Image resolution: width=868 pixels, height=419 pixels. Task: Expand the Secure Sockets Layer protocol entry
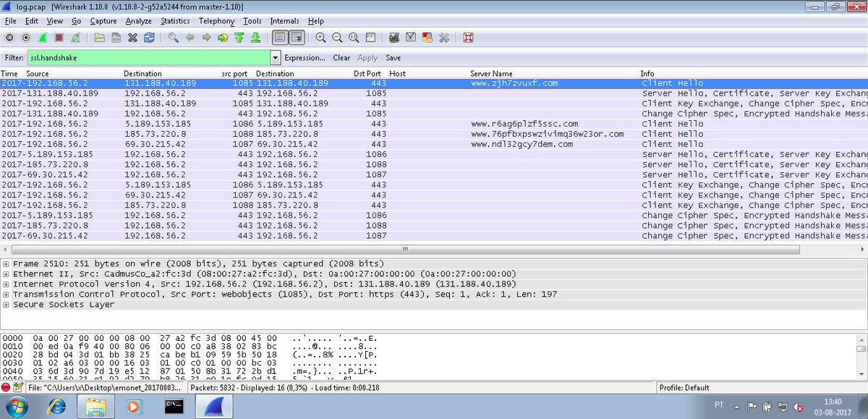[x=6, y=304]
